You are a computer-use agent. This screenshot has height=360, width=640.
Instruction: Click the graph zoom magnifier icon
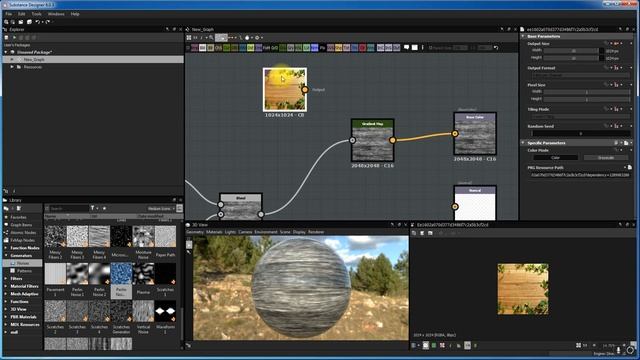pyautogui.click(x=211, y=38)
